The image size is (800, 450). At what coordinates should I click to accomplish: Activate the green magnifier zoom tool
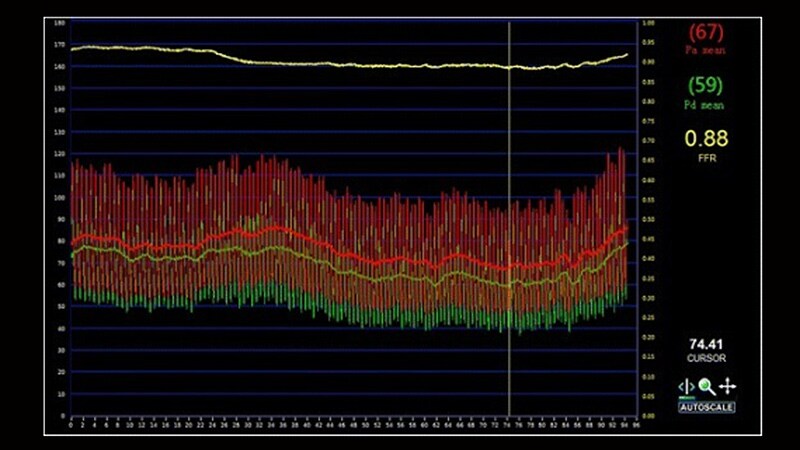[x=707, y=386]
